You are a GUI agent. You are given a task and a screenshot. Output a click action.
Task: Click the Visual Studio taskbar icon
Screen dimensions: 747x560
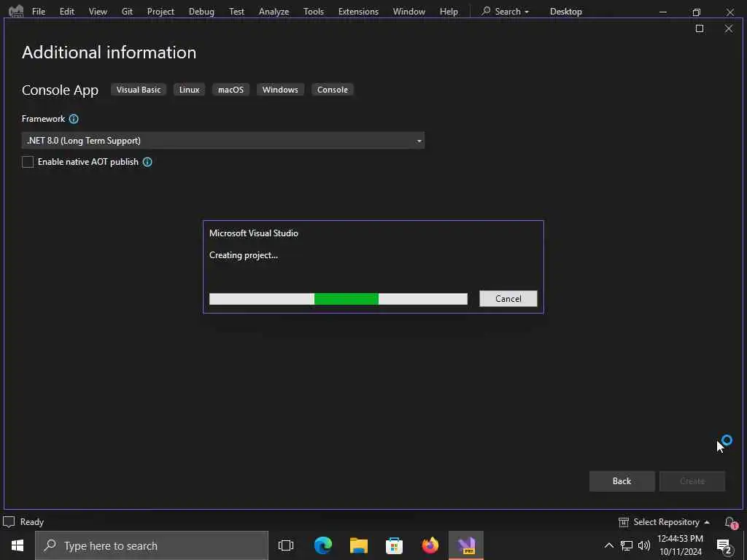click(466, 545)
